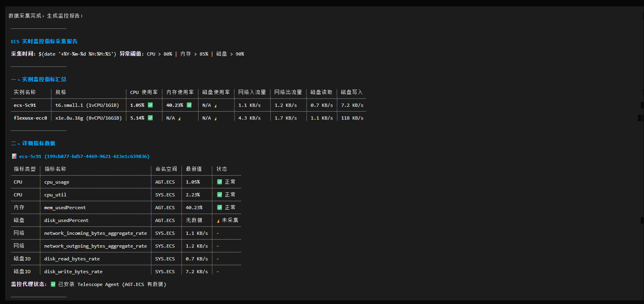Click the 一、实例监控指标汇总 section heading
Screen dimensions: 644x304
[38, 80]
